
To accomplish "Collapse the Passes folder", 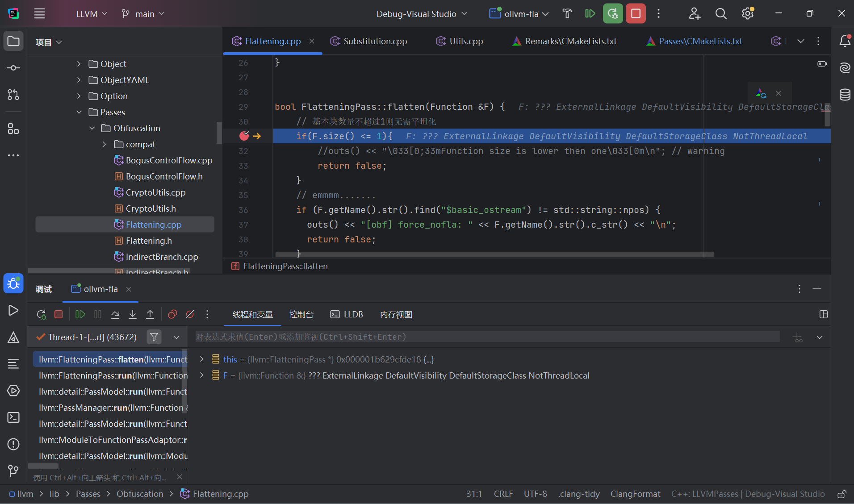I will point(79,112).
